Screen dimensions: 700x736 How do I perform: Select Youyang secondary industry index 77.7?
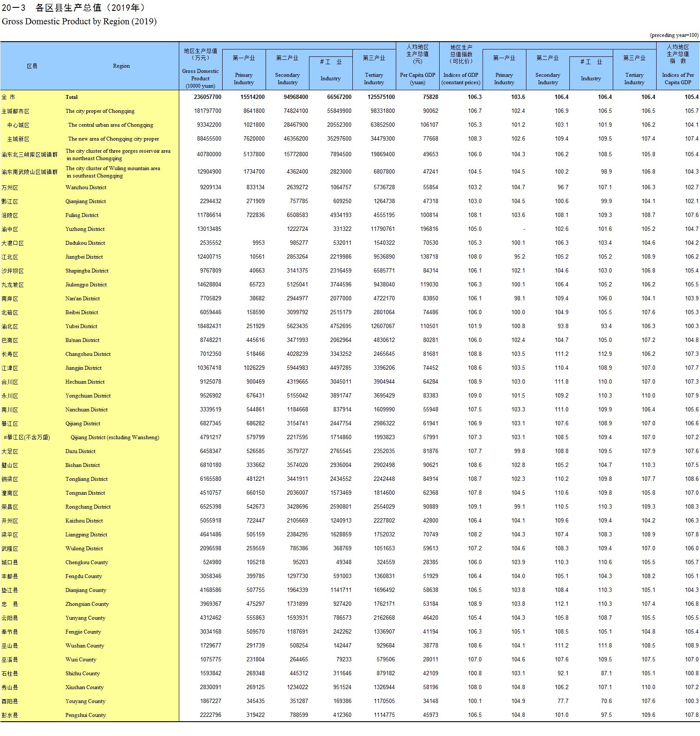[563, 701]
